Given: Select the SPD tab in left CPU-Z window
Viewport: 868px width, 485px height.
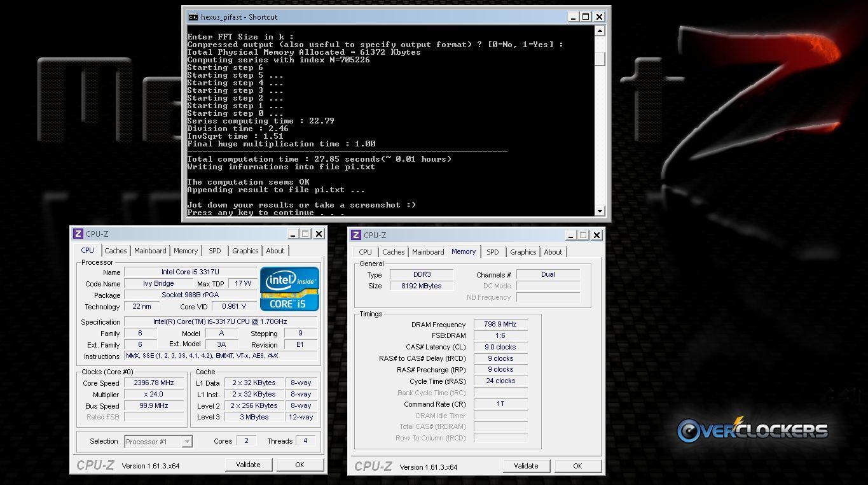Looking at the screenshot, I should (215, 251).
